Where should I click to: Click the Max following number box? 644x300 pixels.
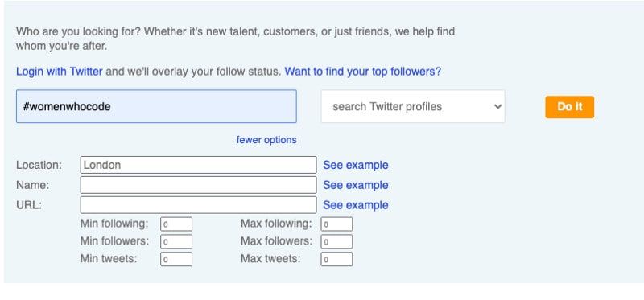(336, 224)
